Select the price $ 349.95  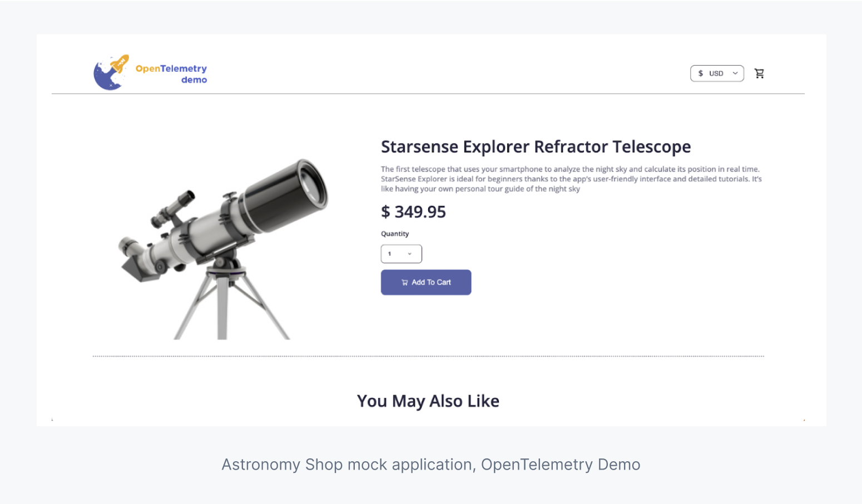(x=413, y=212)
